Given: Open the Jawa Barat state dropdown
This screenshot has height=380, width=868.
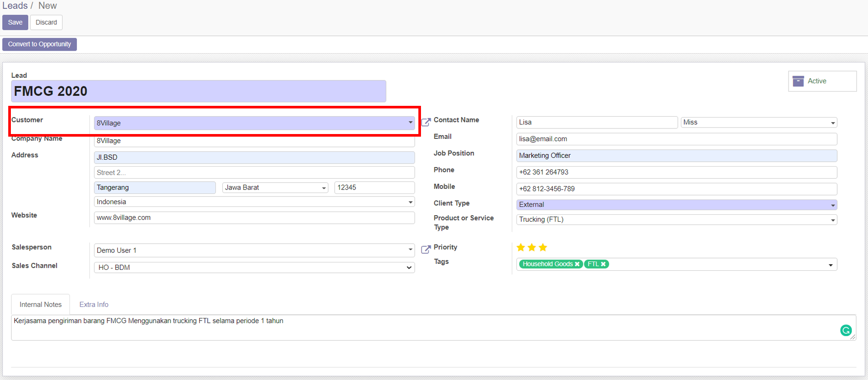Looking at the screenshot, I should 324,188.
